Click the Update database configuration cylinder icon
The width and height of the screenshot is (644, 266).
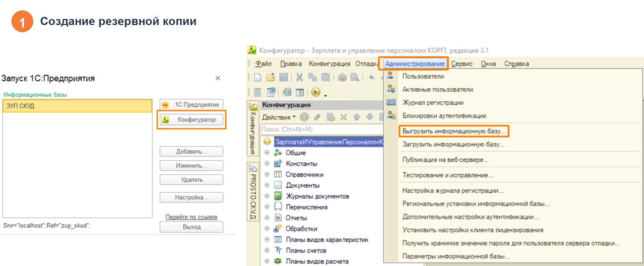click(287, 92)
